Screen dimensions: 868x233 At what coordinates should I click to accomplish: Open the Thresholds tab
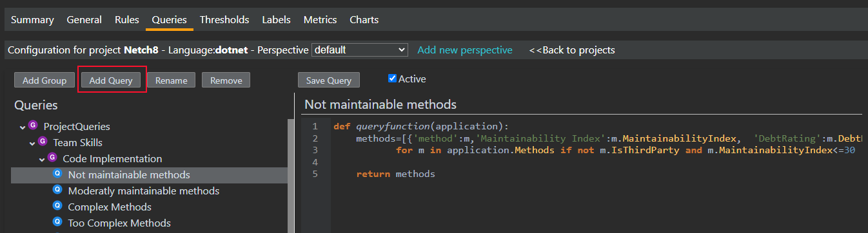click(x=224, y=20)
